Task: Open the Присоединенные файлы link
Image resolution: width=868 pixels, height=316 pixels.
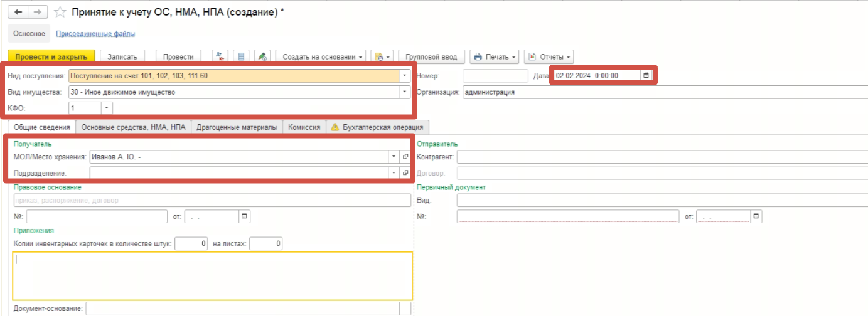Action: click(95, 34)
